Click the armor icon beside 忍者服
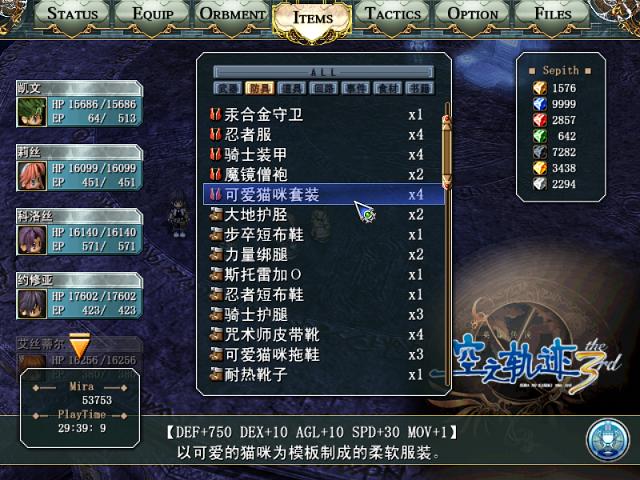Image resolution: width=640 pixels, height=480 pixels. 216,134
